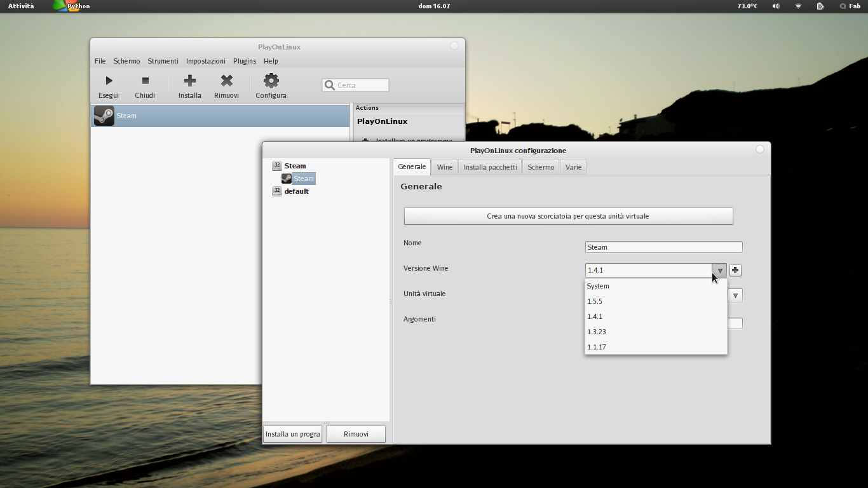The image size is (868, 488).
Task: Choose 1.3.23 from the Wine version list
Action: 656,332
